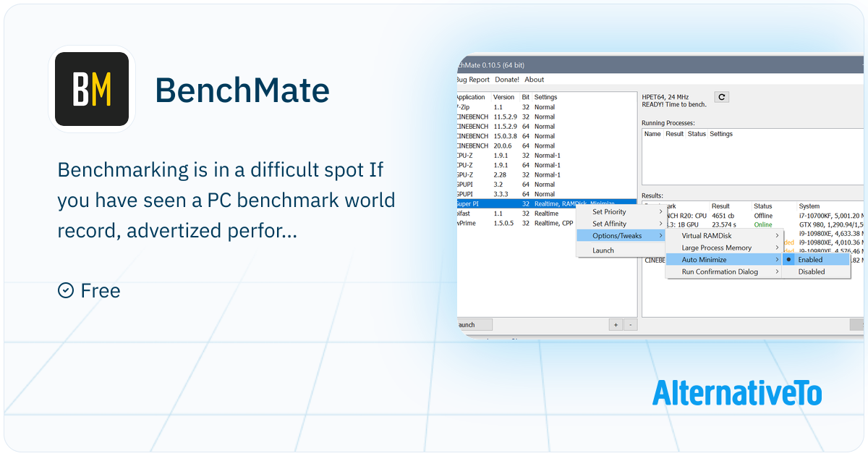868x456 pixels.
Task: Click the AlternativeTo logo
Action: 737,392
